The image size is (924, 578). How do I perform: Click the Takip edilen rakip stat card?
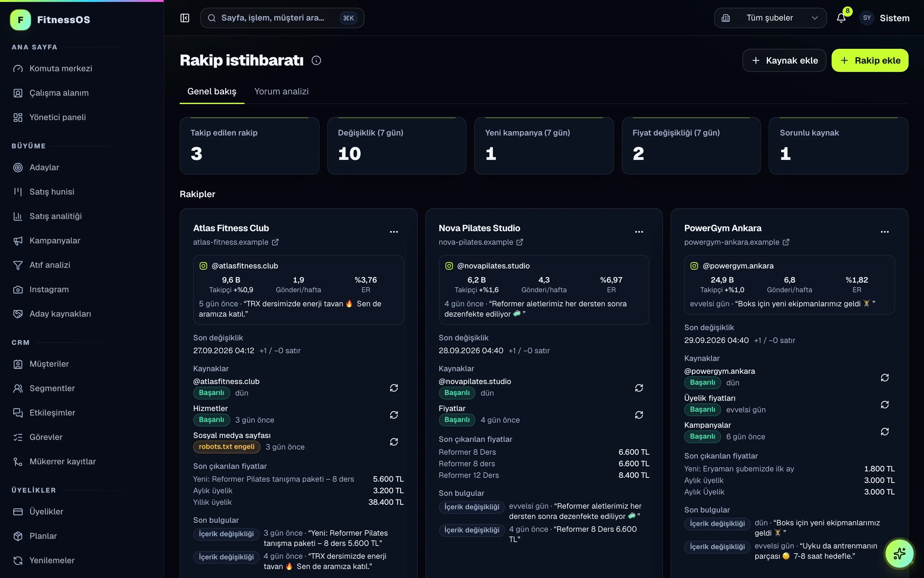[249, 146]
